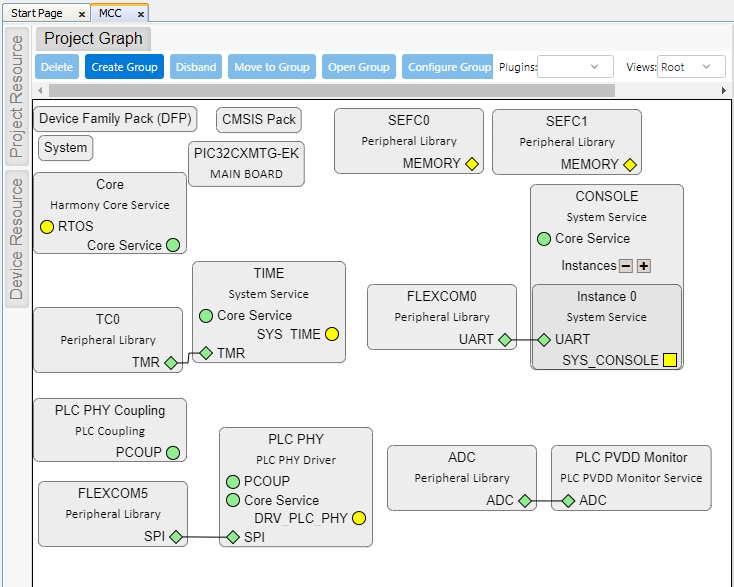Click the green PCOUP circle on PLC PHY Coupling
The image size is (734, 587).
click(173, 452)
